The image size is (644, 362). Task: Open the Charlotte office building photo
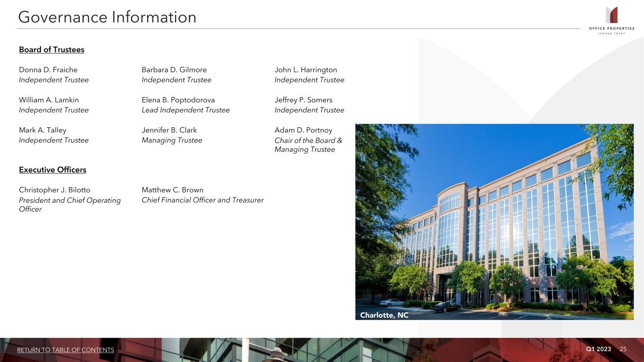coord(494,222)
